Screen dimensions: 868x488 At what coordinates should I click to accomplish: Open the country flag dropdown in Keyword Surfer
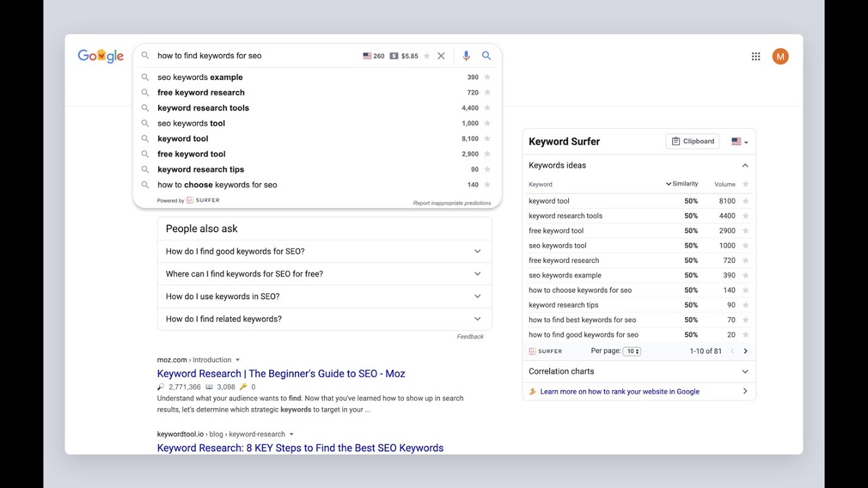(x=739, y=142)
